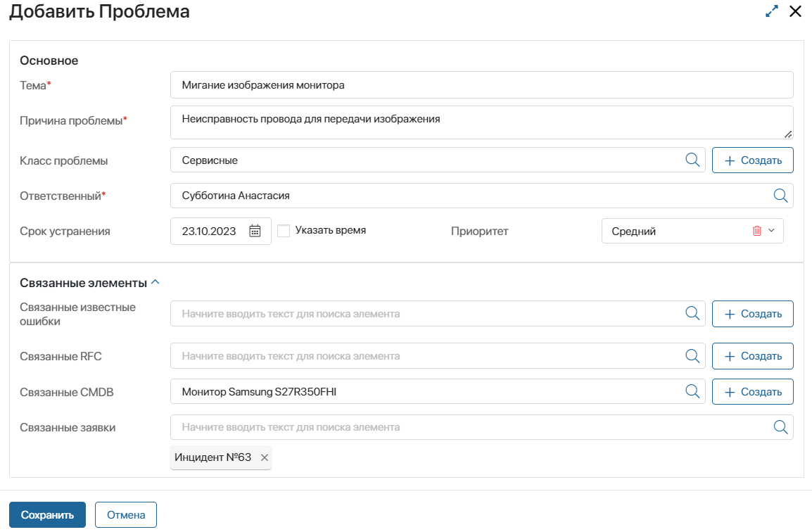Image resolution: width=812 pixels, height=532 pixels.
Task: Open the calendar date picker icon
Action: pyautogui.click(x=255, y=231)
